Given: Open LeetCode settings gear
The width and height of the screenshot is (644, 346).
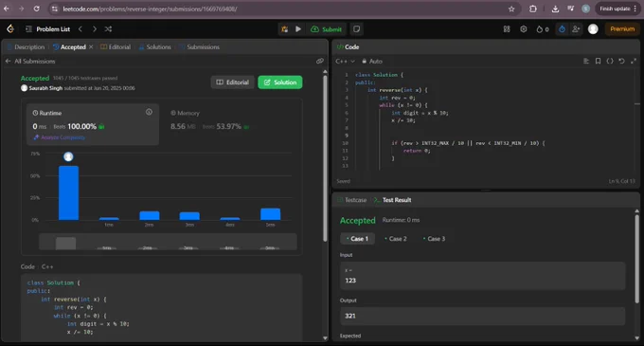Looking at the screenshot, I should tap(523, 29).
